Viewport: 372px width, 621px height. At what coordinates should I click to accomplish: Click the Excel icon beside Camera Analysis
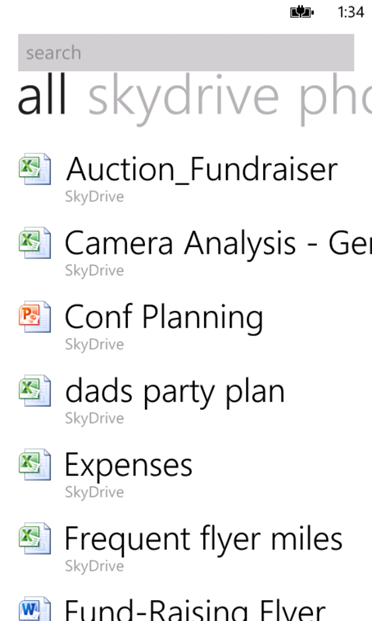click(35, 243)
